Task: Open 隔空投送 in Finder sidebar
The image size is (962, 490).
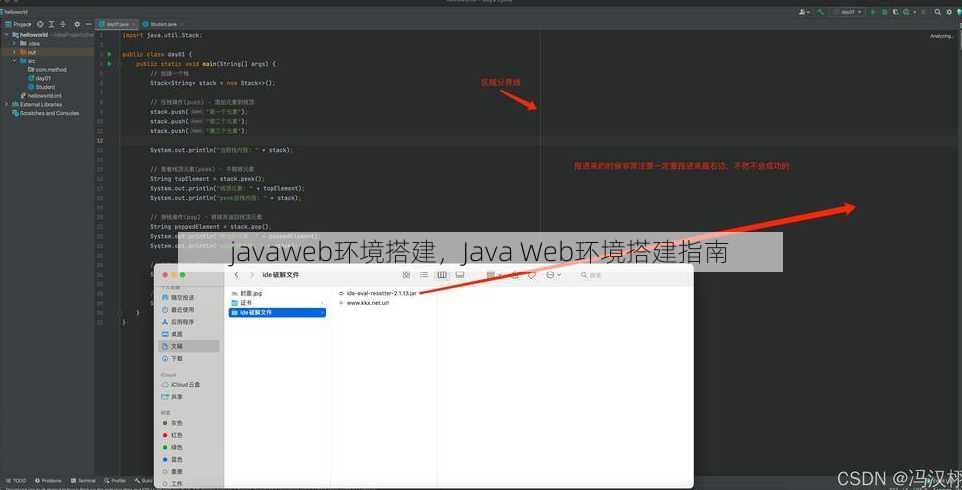Action: click(189, 297)
